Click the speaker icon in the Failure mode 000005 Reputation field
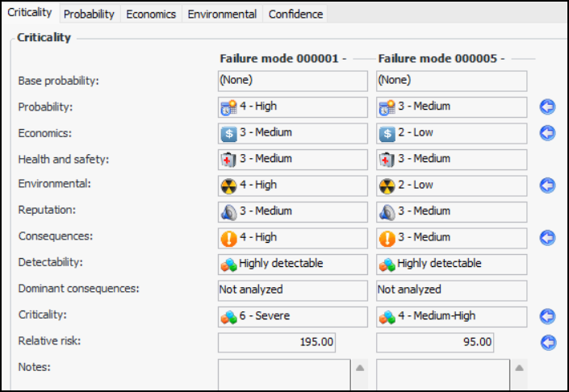This screenshot has height=392, width=569. coord(387,212)
